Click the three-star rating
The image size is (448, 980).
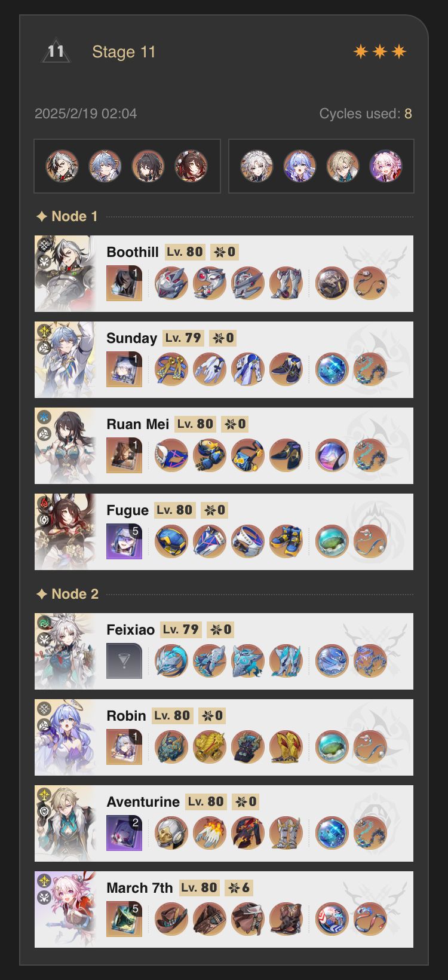[380, 52]
